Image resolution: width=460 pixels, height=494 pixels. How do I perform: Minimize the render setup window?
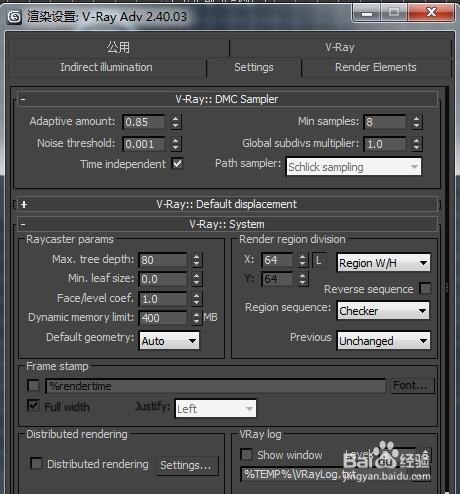(x=367, y=14)
